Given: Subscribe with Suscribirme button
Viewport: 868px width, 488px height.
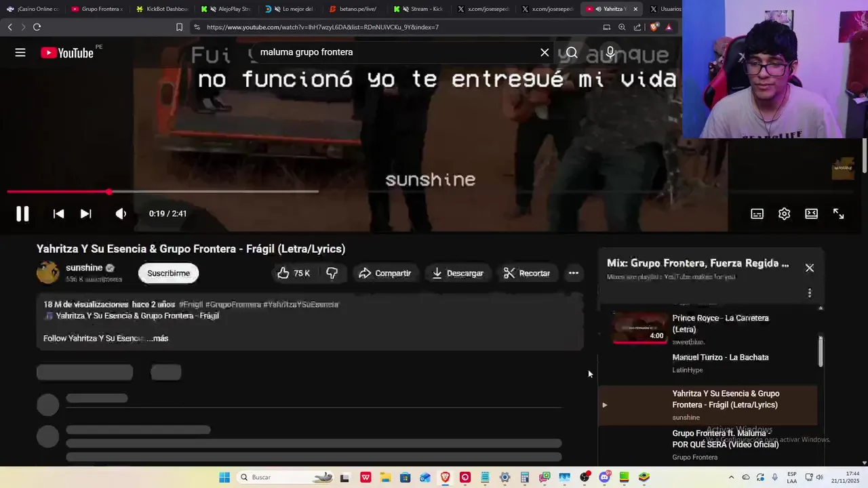Looking at the screenshot, I should click(169, 273).
